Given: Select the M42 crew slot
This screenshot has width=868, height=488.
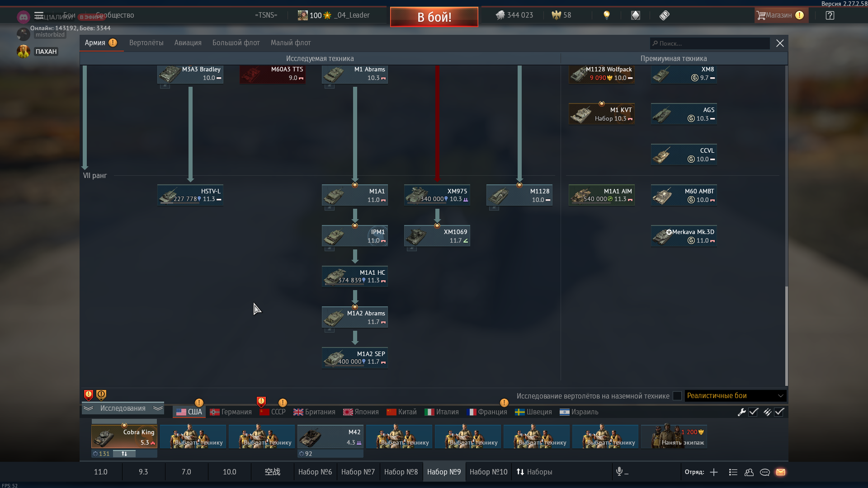Looking at the screenshot, I should 330,436.
